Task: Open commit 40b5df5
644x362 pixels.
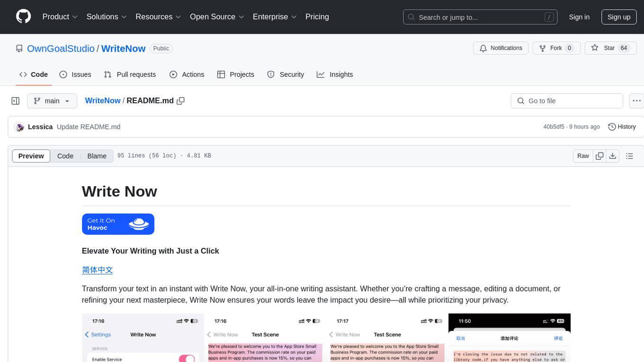Action: coord(554,127)
